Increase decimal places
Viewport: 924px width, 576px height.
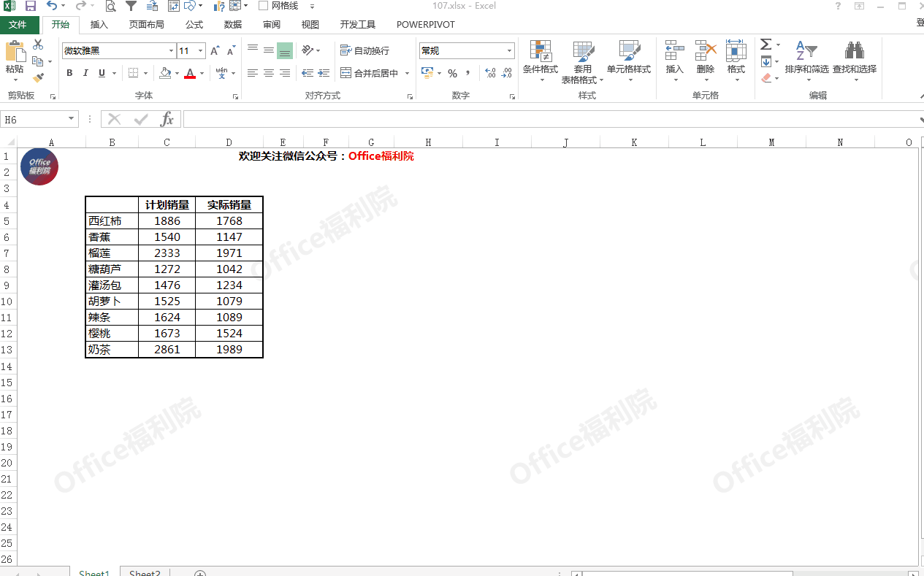(490, 73)
